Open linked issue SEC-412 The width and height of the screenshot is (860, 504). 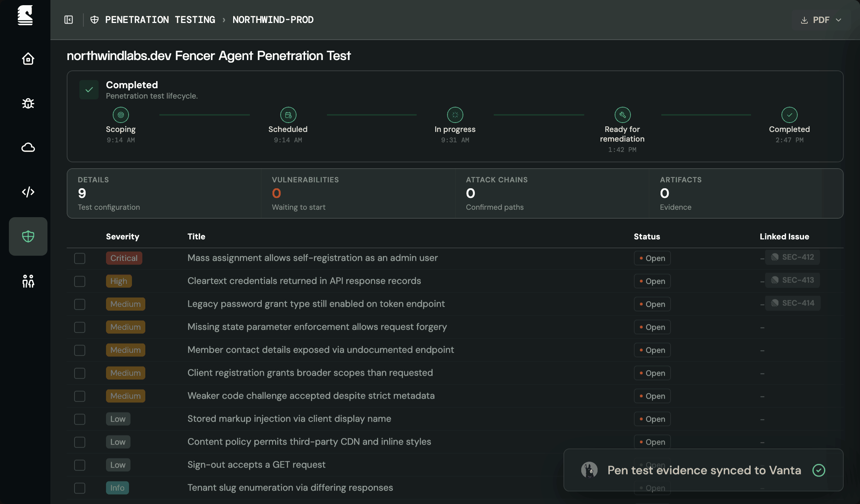pyautogui.click(x=793, y=257)
